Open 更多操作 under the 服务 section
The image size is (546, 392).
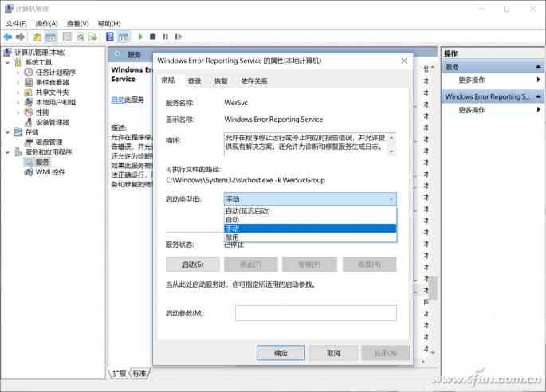tap(472, 80)
